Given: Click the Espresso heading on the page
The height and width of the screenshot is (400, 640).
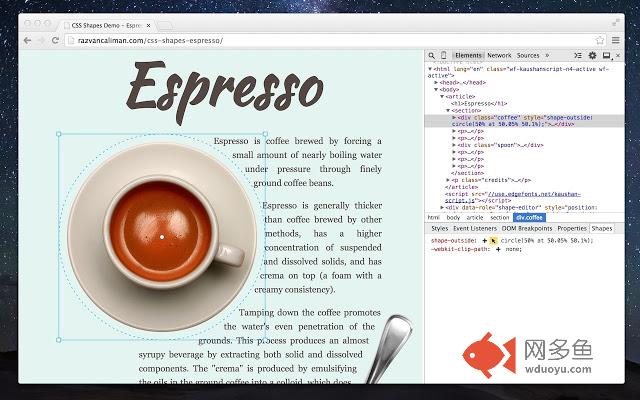Looking at the screenshot, I should click(225, 92).
